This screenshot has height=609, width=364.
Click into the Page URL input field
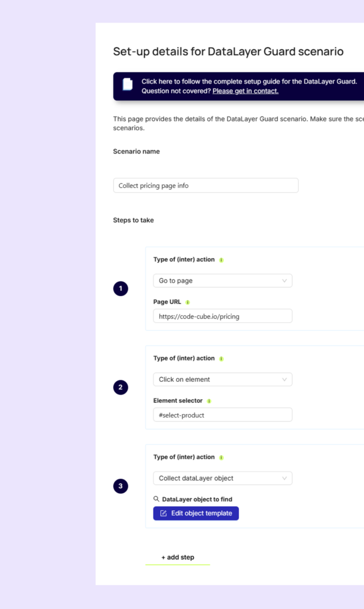point(222,316)
